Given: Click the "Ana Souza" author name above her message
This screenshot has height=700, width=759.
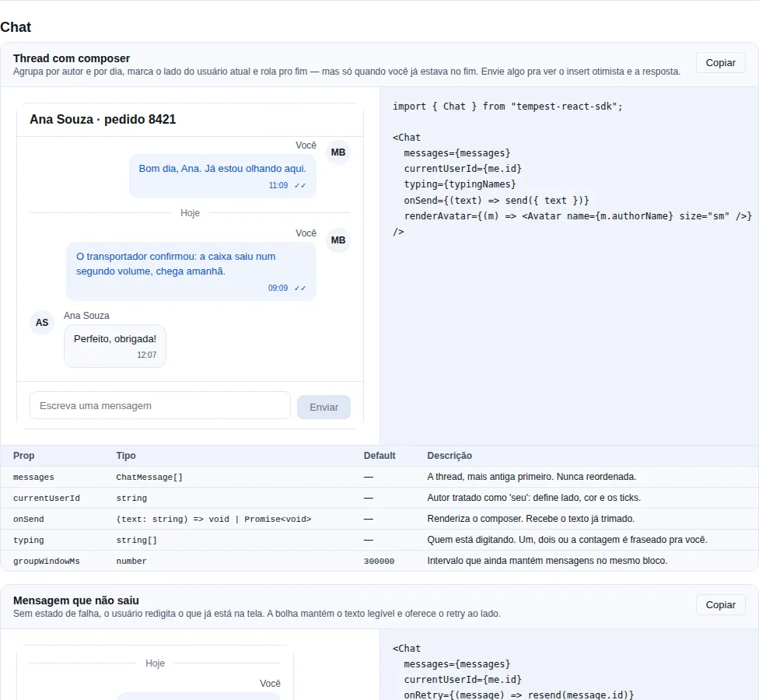Looking at the screenshot, I should 86,316.
